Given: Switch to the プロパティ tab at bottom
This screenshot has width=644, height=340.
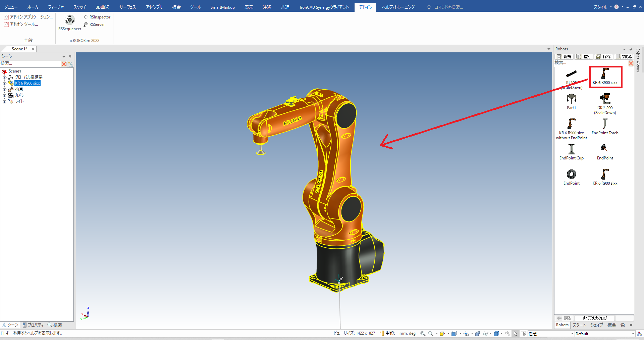Looking at the screenshot, I should tap(33, 325).
